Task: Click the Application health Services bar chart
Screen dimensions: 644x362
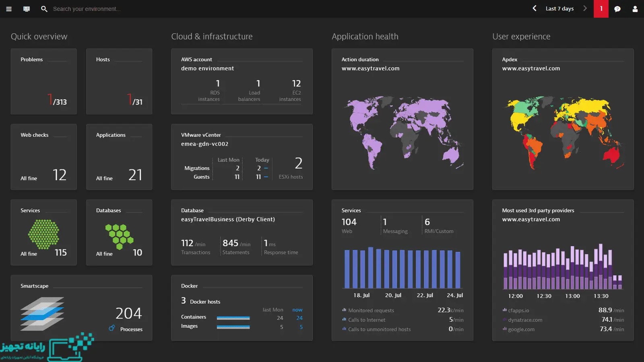Action: 402,267
